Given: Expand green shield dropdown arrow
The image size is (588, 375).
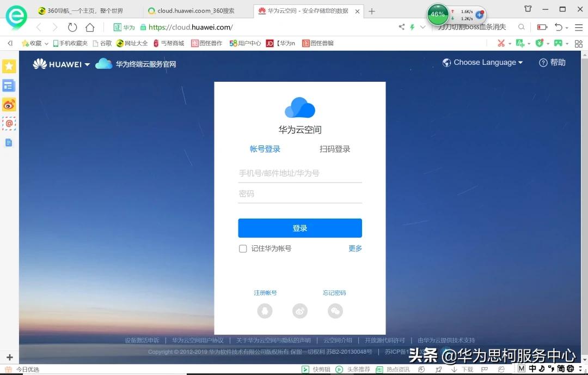Looking at the screenshot, I should click(x=548, y=44).
